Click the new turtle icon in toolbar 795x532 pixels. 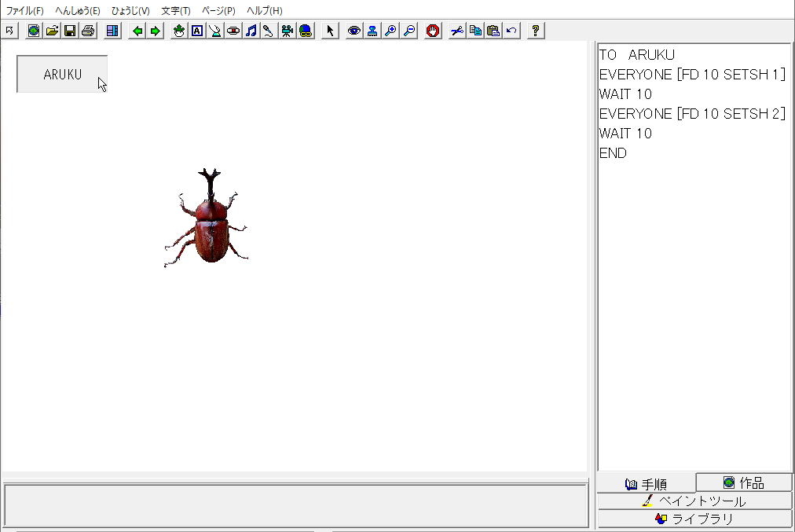point(179,31)
